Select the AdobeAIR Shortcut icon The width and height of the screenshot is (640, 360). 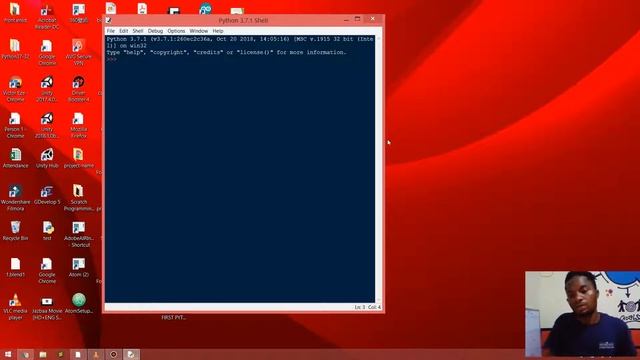(x=78, y=234)
